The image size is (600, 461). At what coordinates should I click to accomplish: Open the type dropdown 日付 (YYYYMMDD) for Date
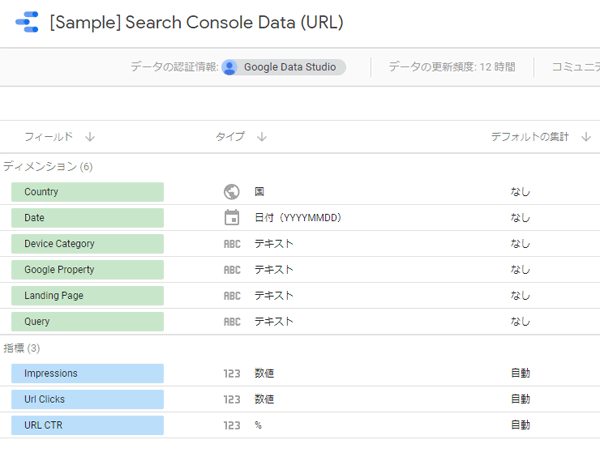[x=298, y=218]
